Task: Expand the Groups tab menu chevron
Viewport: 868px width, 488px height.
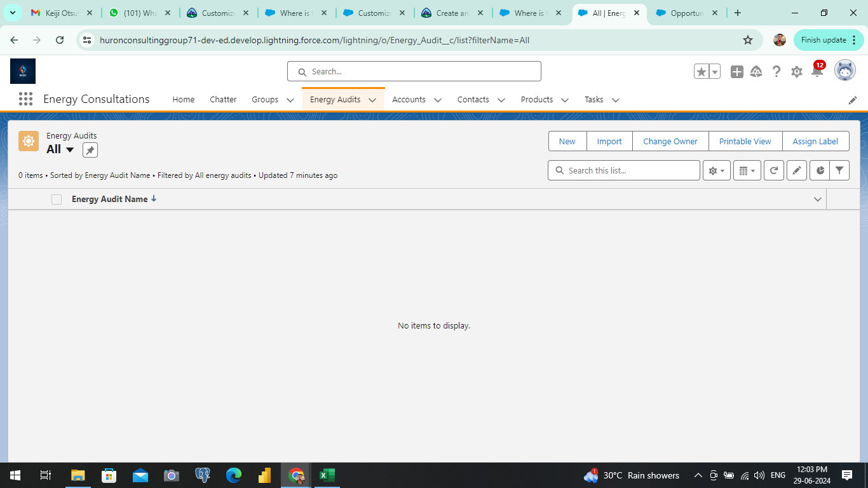Action: point(290,100)
